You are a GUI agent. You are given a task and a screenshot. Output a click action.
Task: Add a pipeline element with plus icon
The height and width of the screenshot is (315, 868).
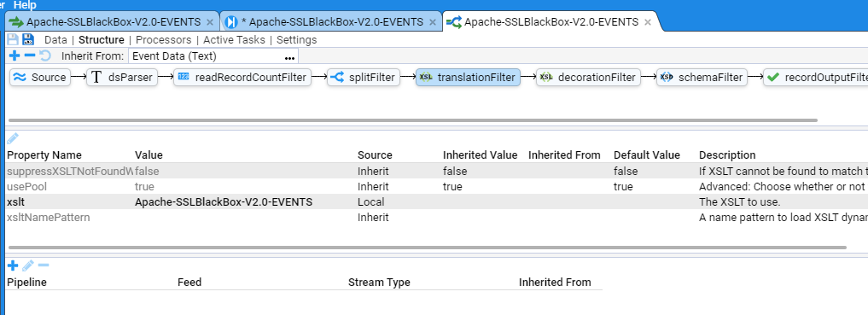[x=15, y=55]
